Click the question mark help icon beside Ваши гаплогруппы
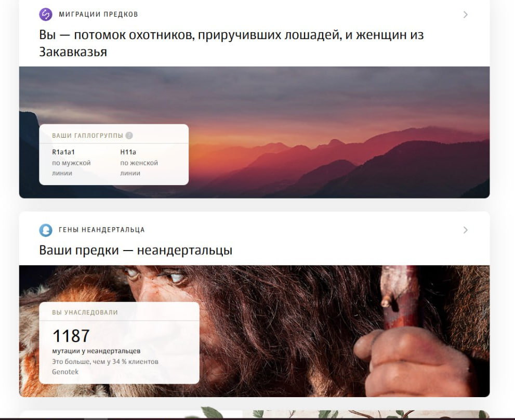515x420 pixels. (x=129, y=135)
